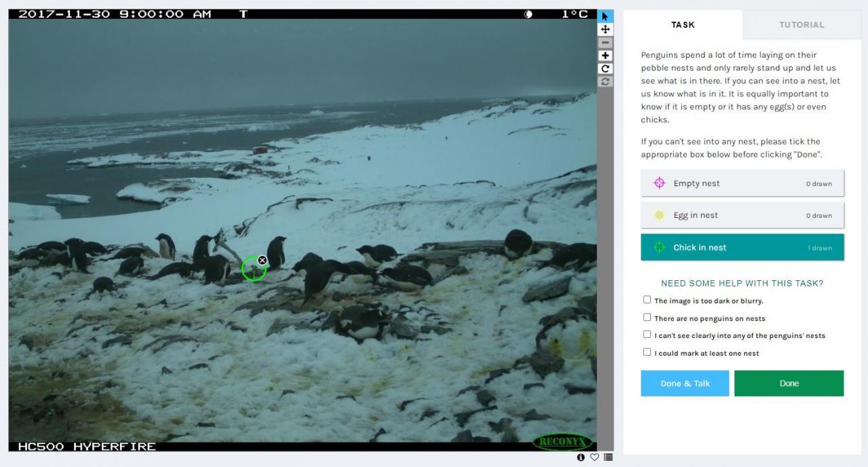
Task: Select the green chick marker circle
Action: coord(254,269)
